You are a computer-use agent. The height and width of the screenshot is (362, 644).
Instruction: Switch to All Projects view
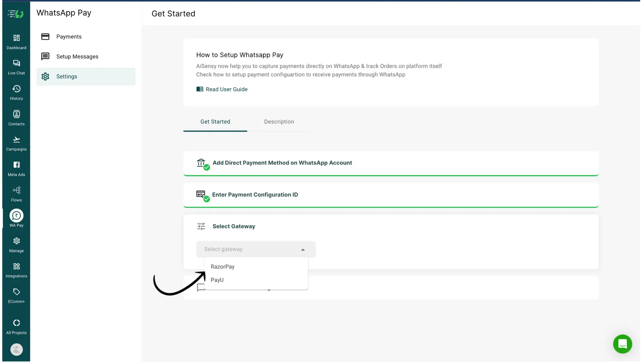[16, 326]
